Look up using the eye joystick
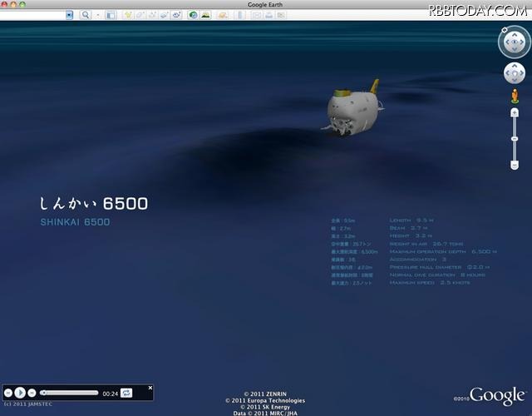 coord(515,35)
